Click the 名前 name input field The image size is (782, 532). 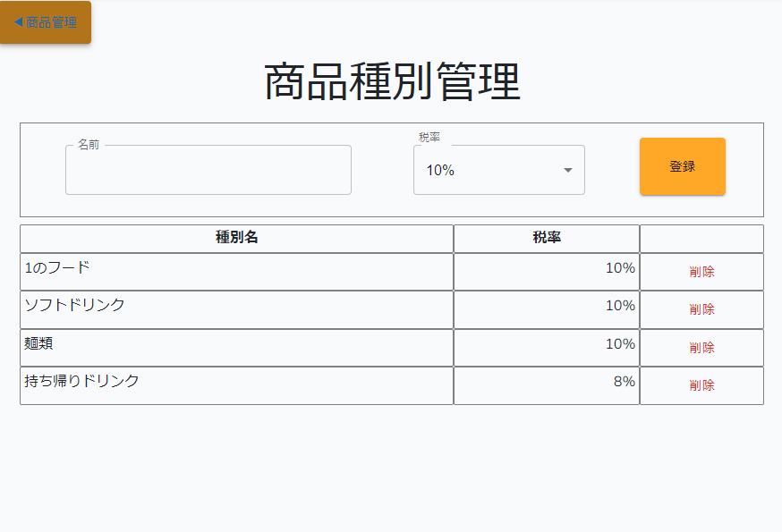coord(208,170)
